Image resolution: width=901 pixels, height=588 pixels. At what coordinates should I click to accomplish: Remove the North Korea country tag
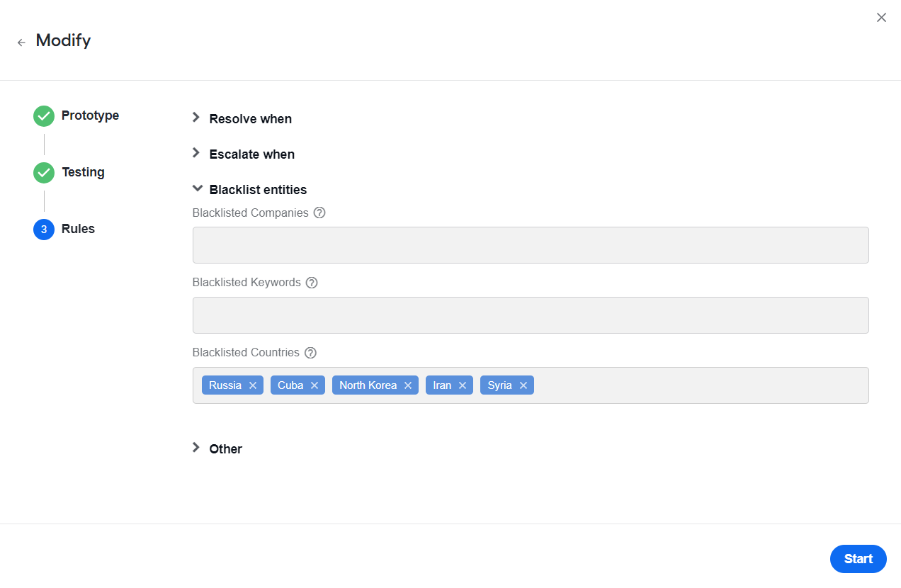coord(408,385)
